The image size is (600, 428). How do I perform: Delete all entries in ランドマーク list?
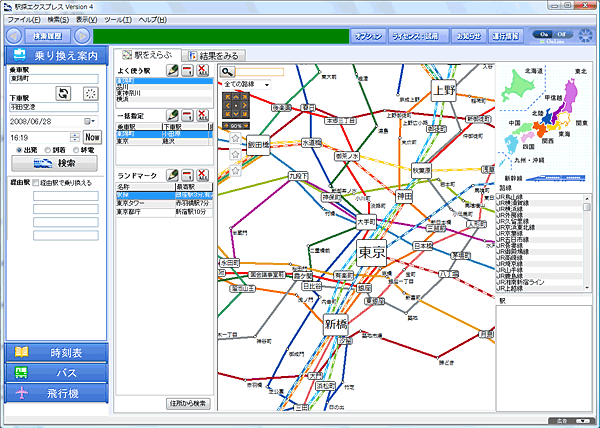[x=202, y=175]
